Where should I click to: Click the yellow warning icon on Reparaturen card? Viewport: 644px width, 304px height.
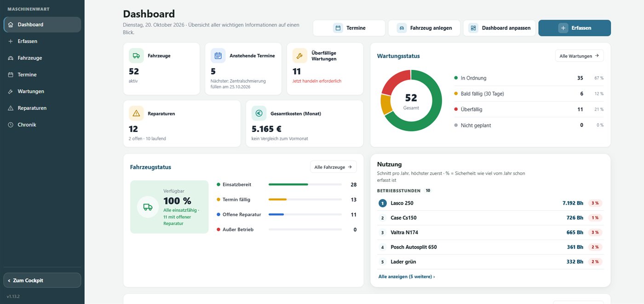point(137,113)
